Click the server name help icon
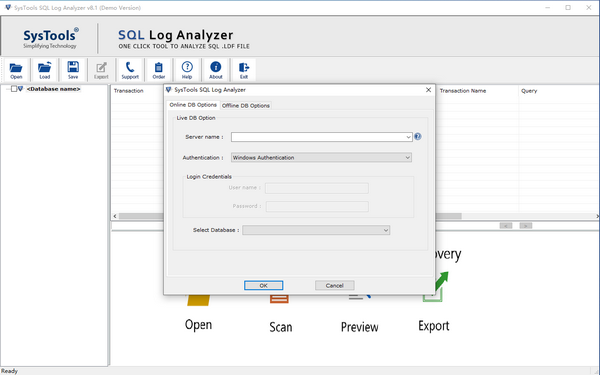This screenshot has height=375, width=600. (x=418, y=137)
